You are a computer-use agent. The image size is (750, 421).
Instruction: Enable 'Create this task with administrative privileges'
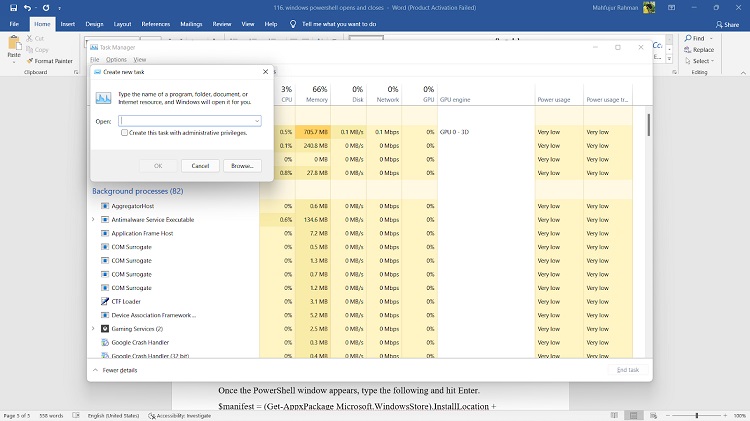125,132
